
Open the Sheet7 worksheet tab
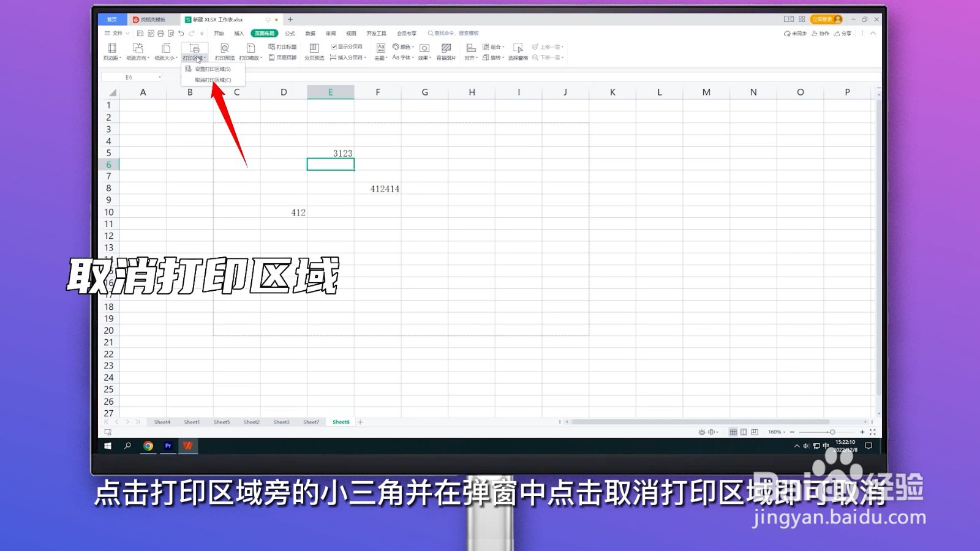tap(311, 422)
